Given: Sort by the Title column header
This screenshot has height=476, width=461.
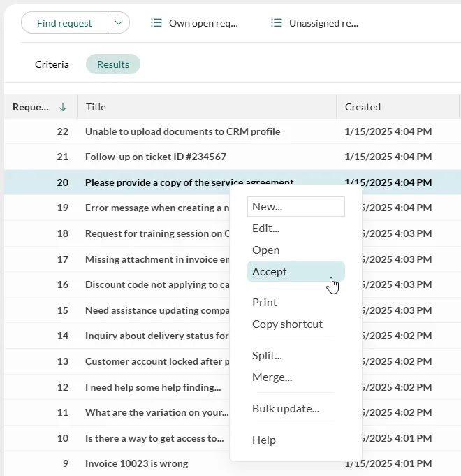Looking at the screenshot, I should pyautogui.click(x=96, y=107).
